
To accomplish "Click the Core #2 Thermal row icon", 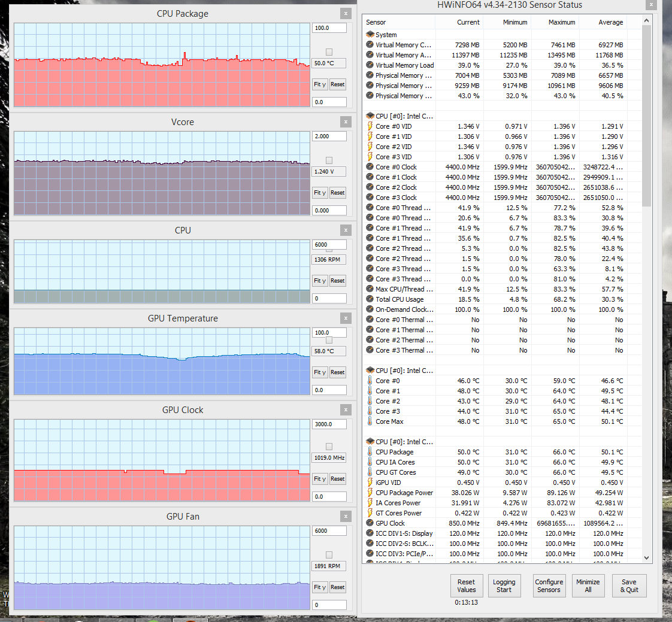I will (370, 339).
